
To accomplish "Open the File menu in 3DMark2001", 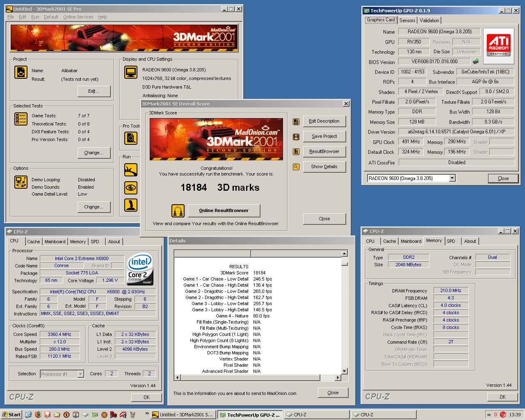I will pos(11,17).
